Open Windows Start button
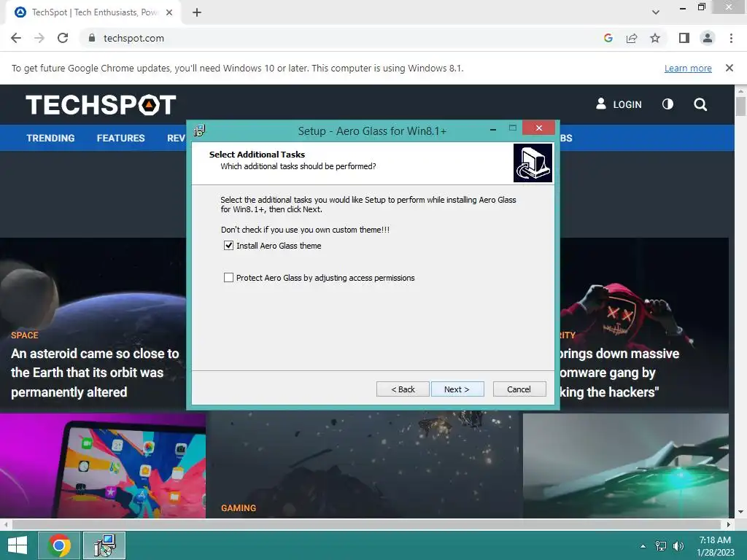The height and width of the screenshot is (560, 747). coord(18,545)
